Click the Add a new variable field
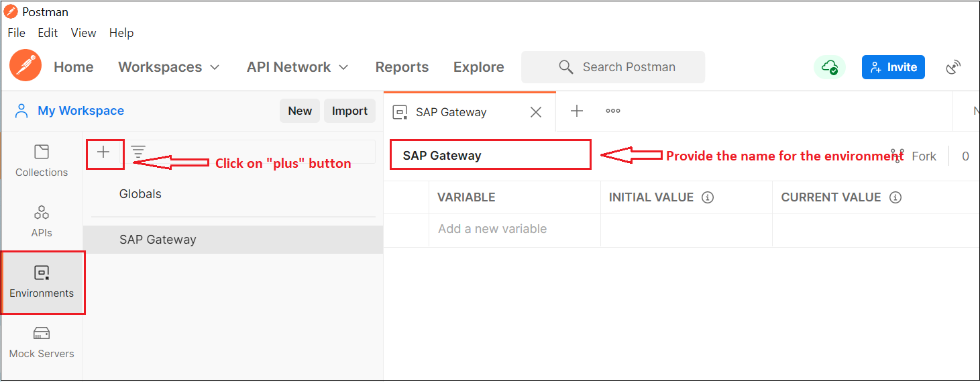The height and width of the screenshot is (382, 980). tap(492, 229)
